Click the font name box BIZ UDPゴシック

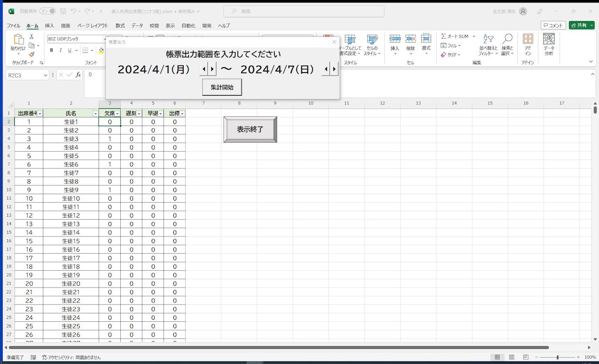point(76,39)
